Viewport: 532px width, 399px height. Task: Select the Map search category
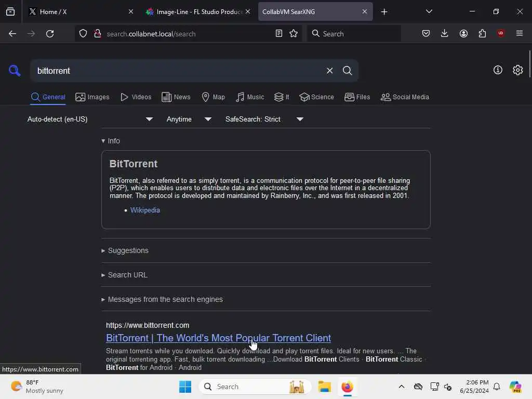pos(213,97)
